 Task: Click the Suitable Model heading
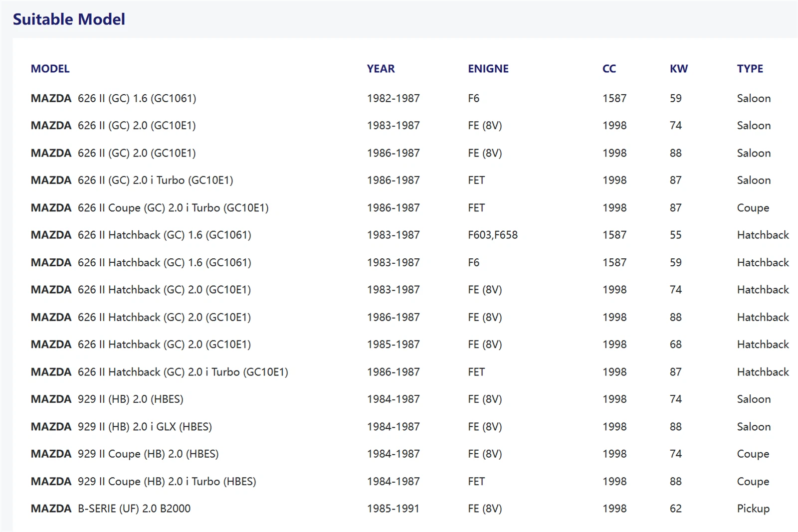coord(69,19)
